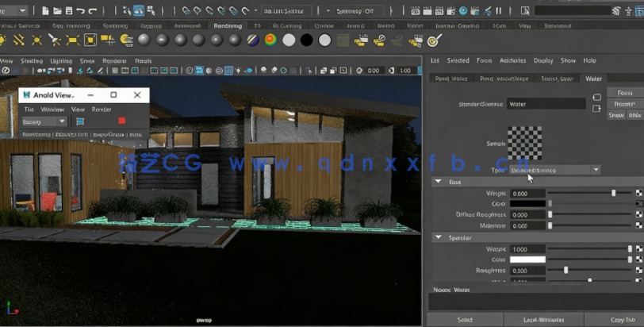Click the rainbow ramp shader shelf icon
644x327 pixels.
[270, 40]
